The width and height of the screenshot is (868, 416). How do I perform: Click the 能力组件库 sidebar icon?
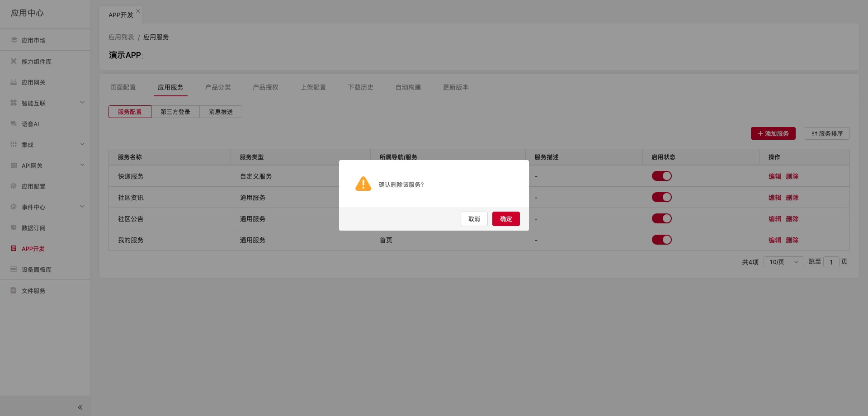14,61
